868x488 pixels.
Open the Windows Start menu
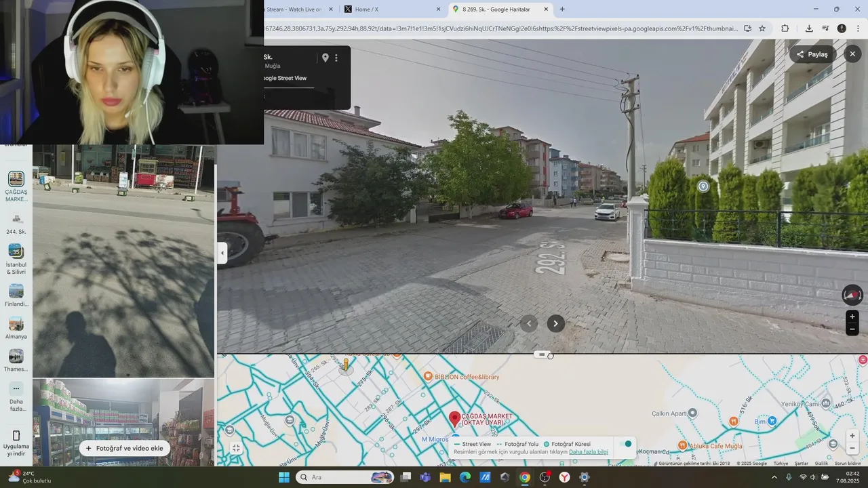point(284,477)
